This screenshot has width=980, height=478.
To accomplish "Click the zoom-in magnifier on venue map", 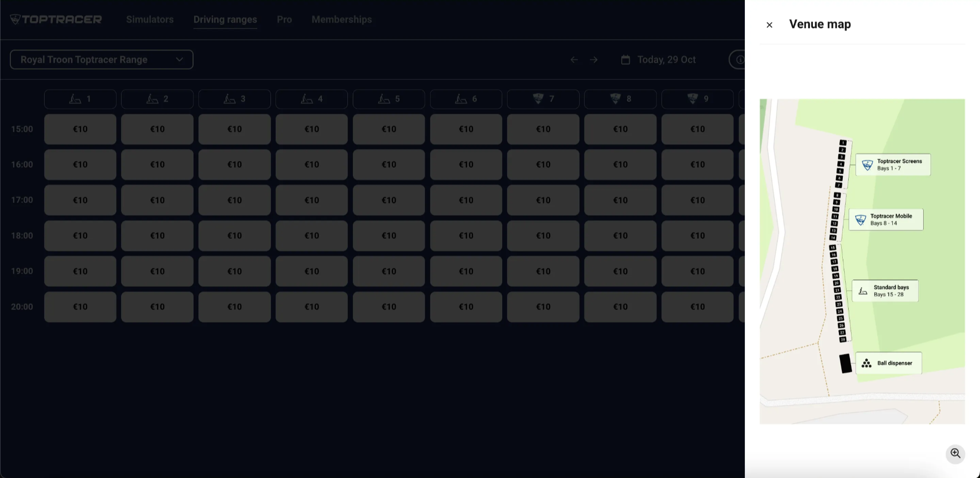I will click(x=955, y=453).
